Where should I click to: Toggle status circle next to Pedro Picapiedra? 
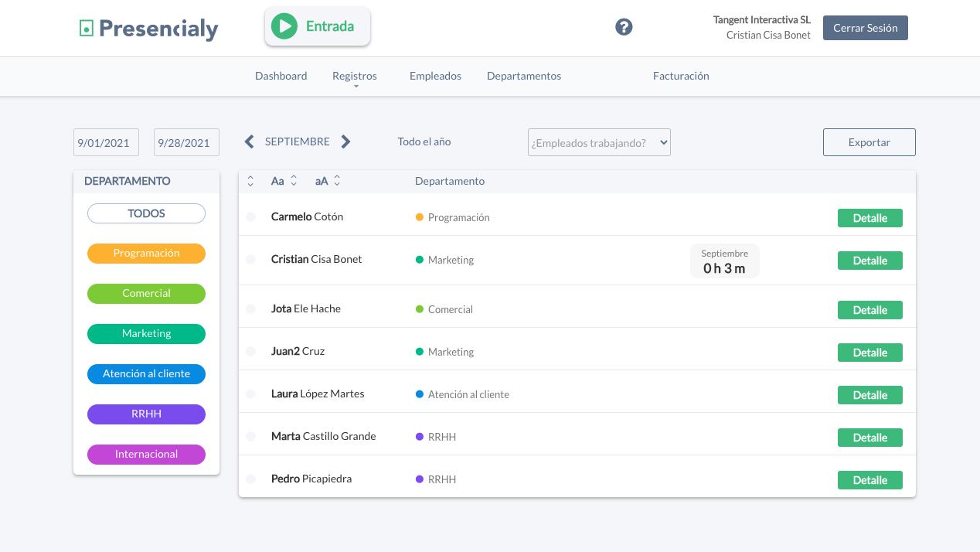pos(250,479)
